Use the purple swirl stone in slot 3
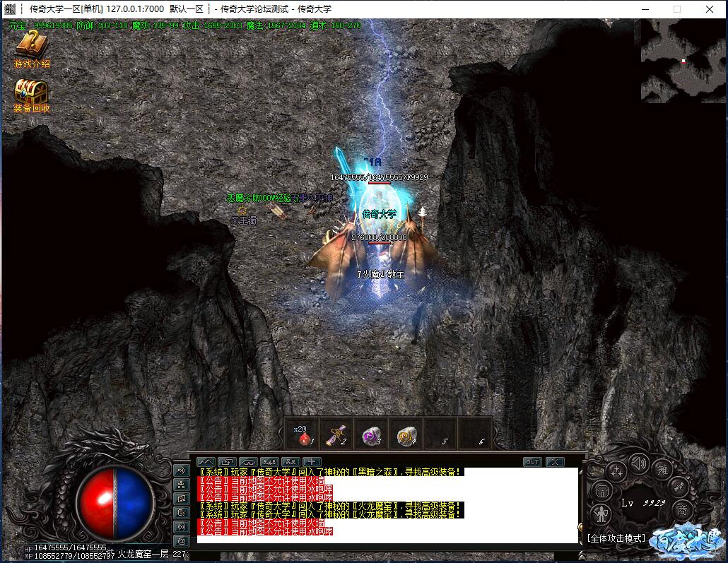Viewport: 728px width, 563px height. point(372,435)
